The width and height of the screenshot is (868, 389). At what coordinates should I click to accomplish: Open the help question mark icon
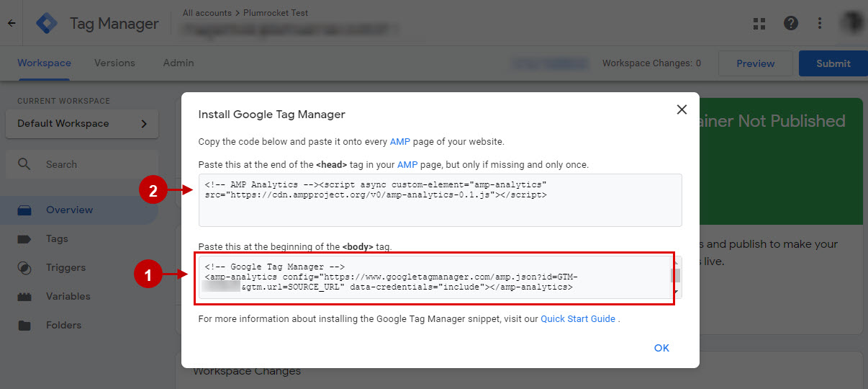click(x=791, y=23)
